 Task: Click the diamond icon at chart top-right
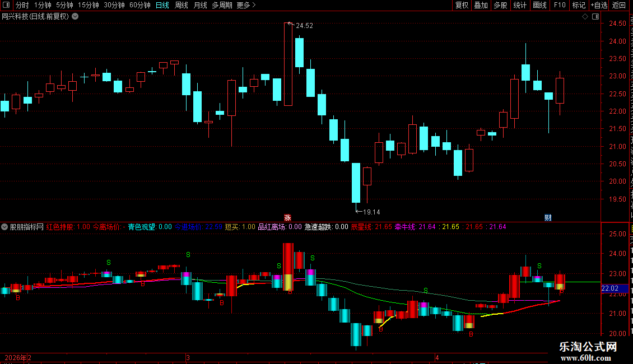pos(585,17)
